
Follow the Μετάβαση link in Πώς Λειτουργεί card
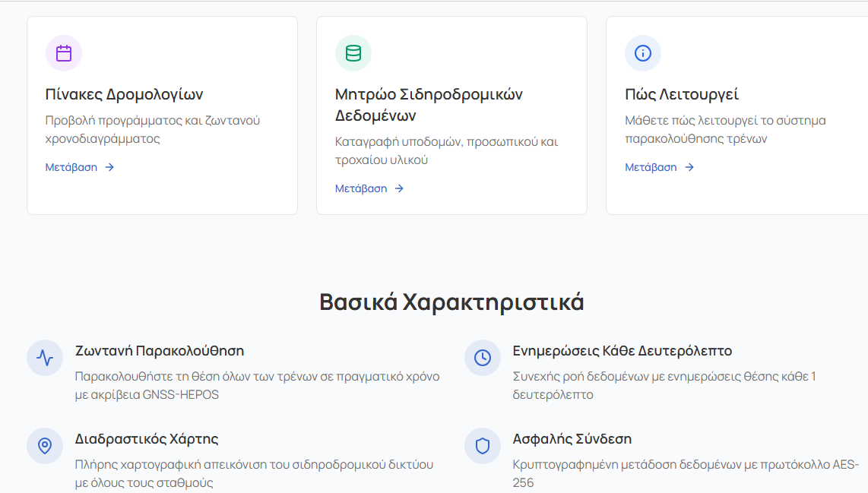pos(651,167)
